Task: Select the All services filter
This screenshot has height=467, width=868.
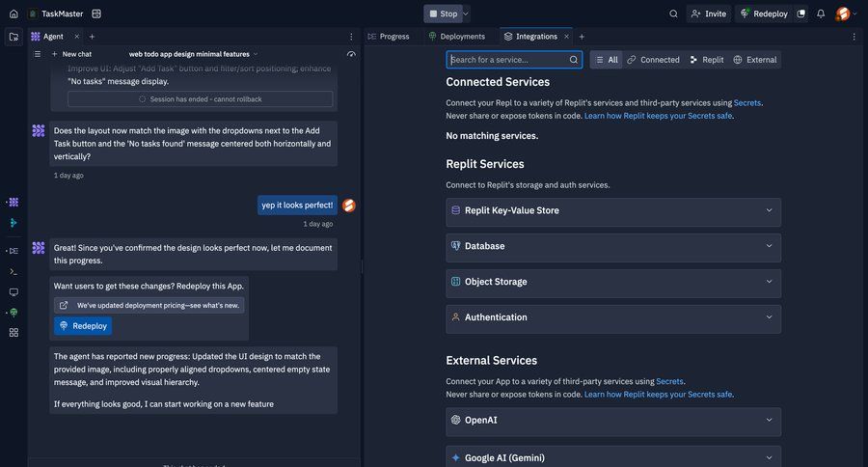Action: tap(606, 60)
